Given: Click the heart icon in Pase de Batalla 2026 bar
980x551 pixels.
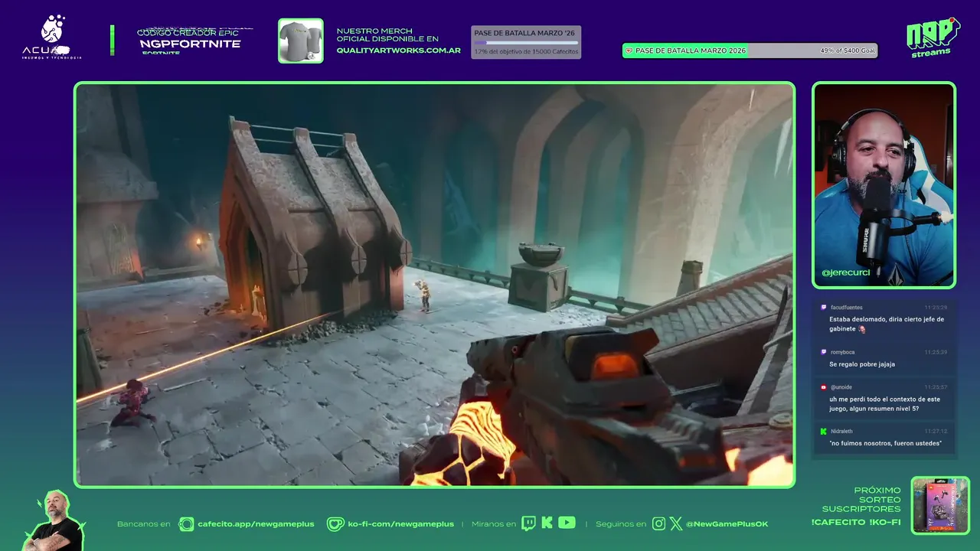Looking at the screenshot, I should coord(629,51).
